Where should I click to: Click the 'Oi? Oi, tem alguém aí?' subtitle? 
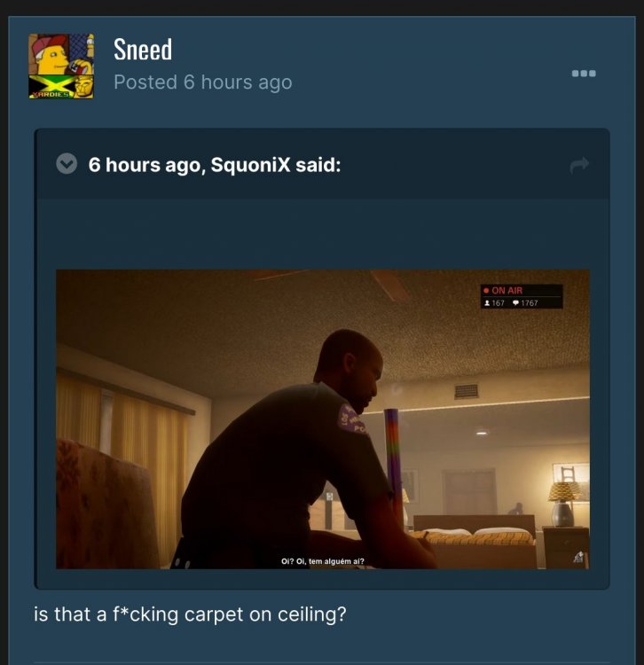(x=322, y=561)
